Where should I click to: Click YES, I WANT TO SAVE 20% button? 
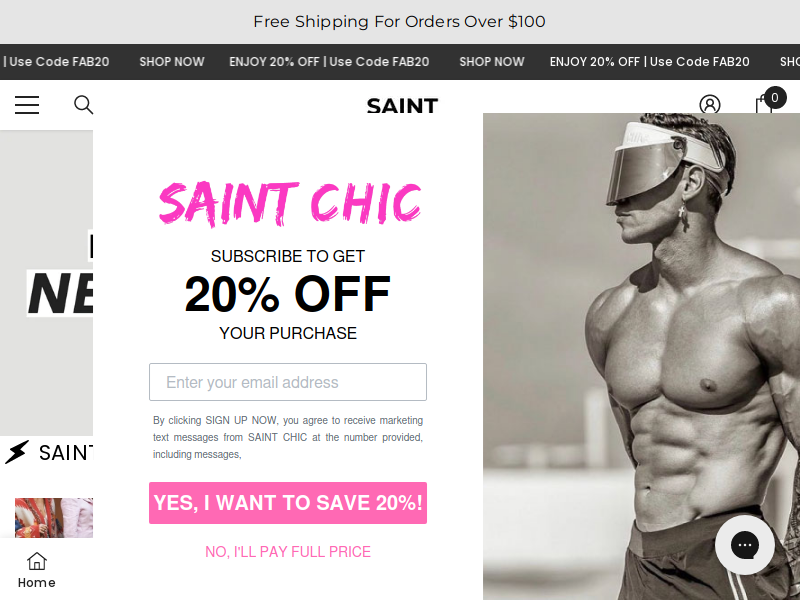[x=288, y=503]
